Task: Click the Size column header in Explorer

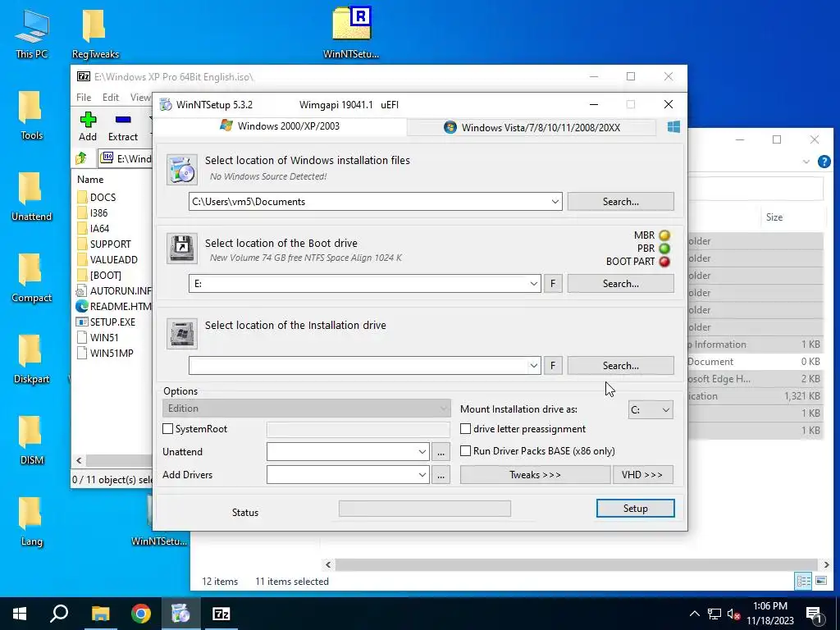Action: [774, 217]
